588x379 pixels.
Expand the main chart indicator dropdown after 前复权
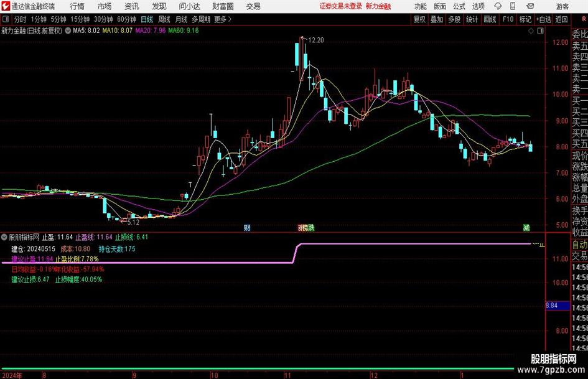coord(68,30)
